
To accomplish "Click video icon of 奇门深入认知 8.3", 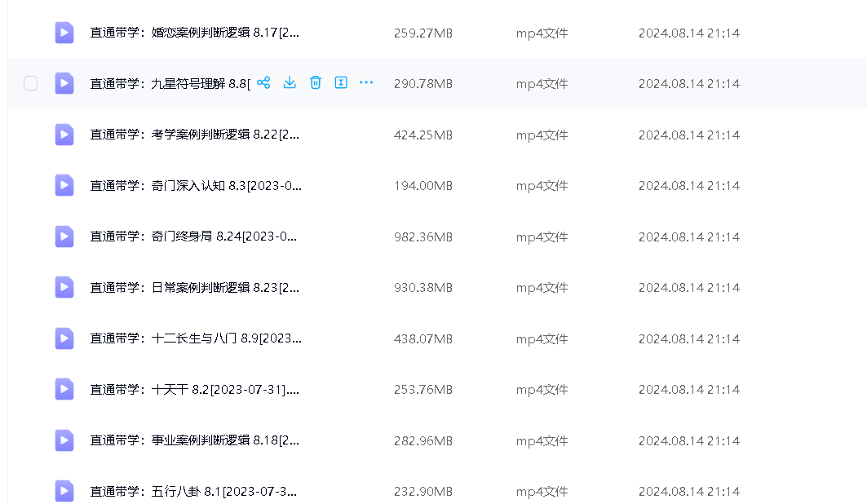I will pos(64,185).
